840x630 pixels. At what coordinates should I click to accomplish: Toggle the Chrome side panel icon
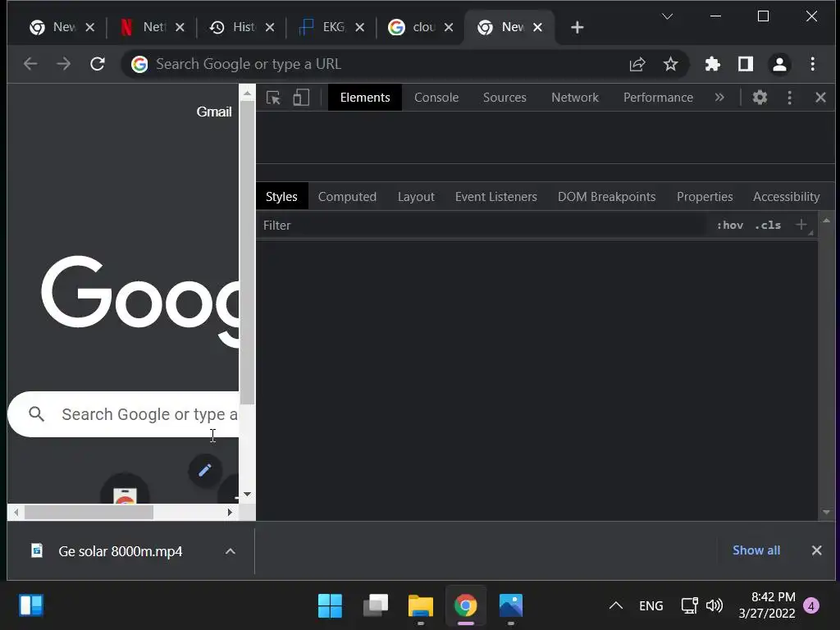coord(746,64)
